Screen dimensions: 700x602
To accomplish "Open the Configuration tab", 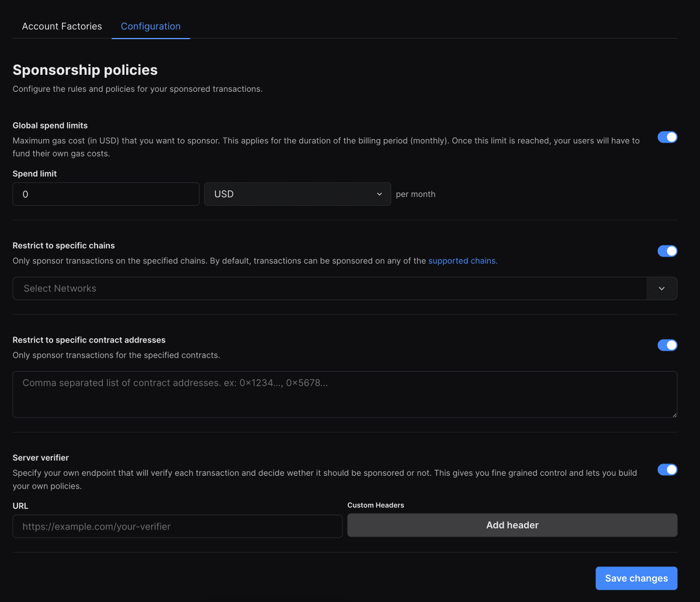I will 151,26.
